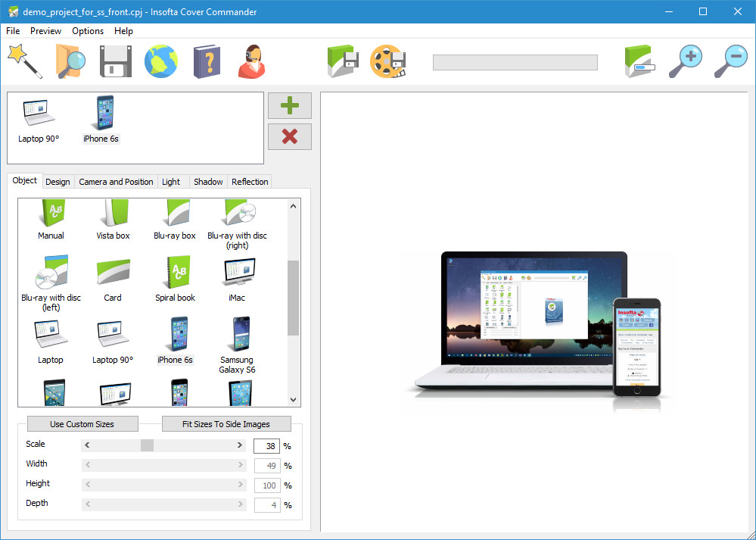756x540 pixels.
Task: Click the Scale slider right arrow
Action: (x=240, y=445)
